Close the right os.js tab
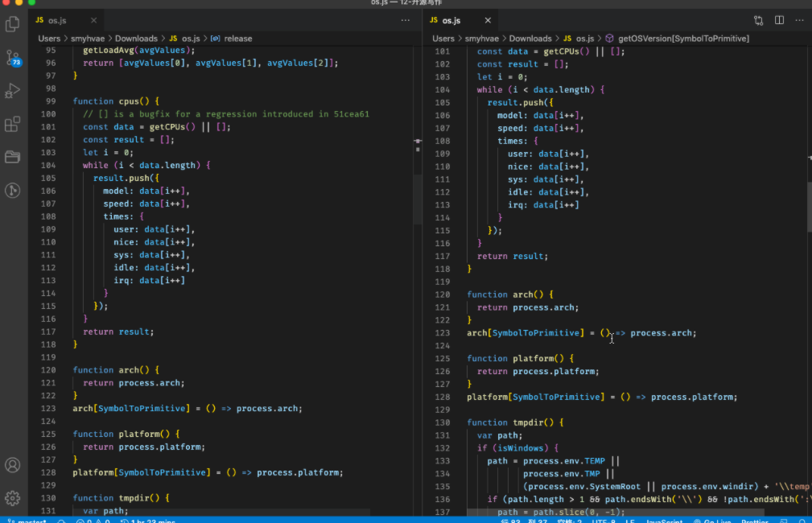This screenshot has width=812, height=523. [x=488, y=20]
